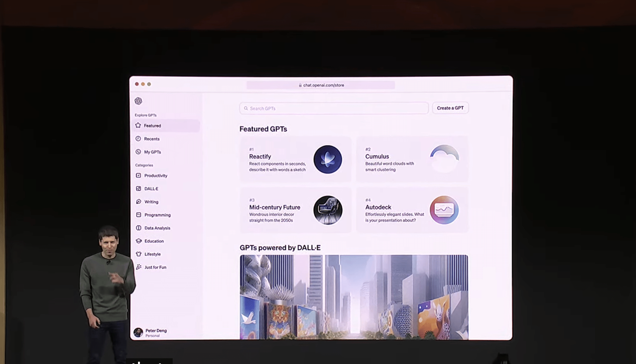Click the Mid-century Future chair icon
Screen dimensions: 636x364
(x=328, y=210)
